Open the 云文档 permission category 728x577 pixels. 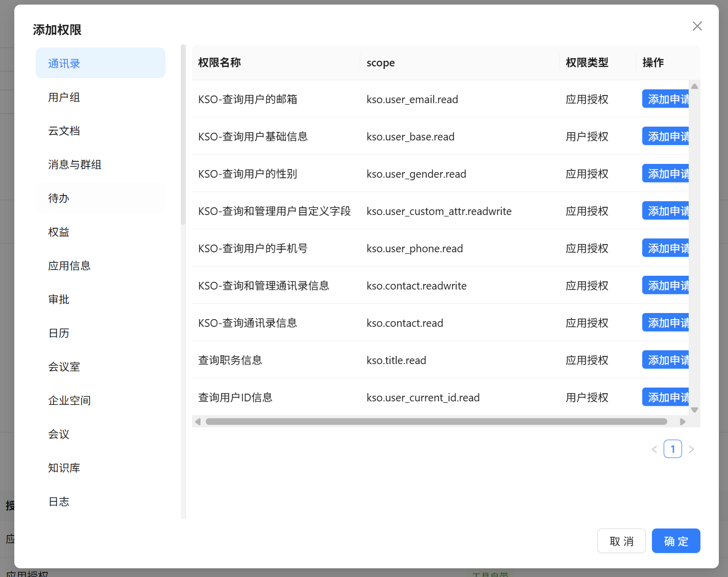click(64, 131)
